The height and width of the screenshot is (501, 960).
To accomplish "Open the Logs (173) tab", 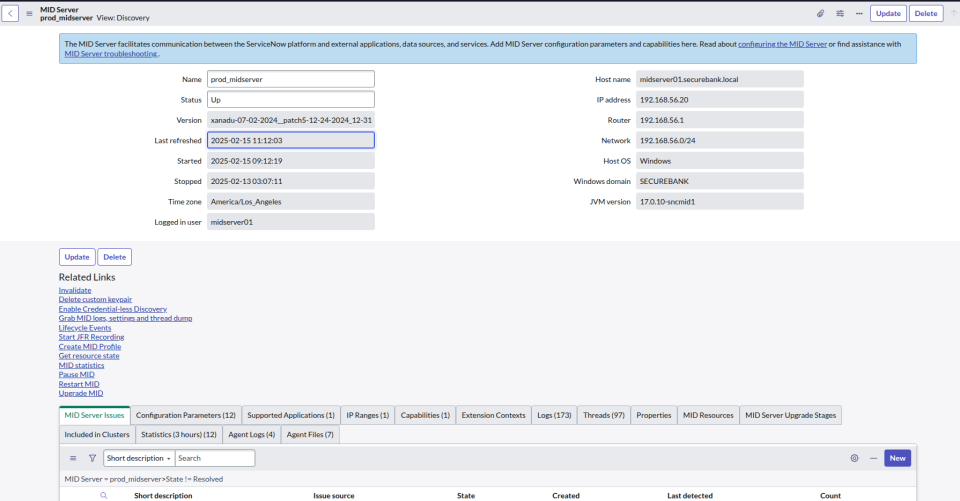I will [x=554, y=415].
